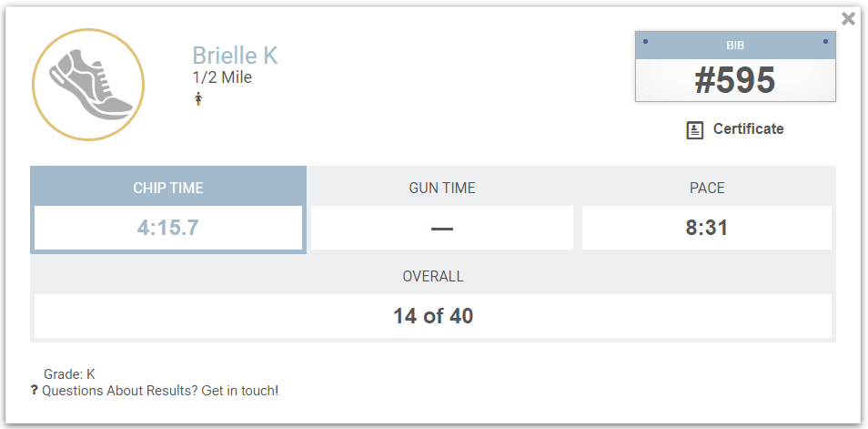Viewport: 868px width, 429px height.
Task: Click the chip time value 4:15.7
Action: coord(168,228)
